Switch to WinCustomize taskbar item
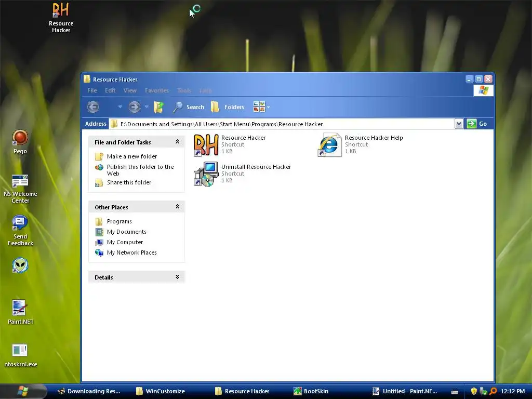 pyautogui.click(x=161, y=391)
